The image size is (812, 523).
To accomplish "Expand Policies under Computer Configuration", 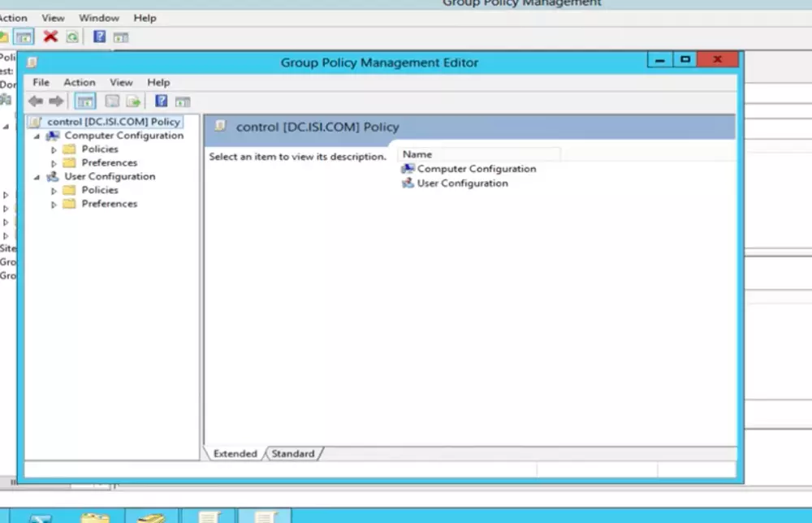I will (54, 149).
